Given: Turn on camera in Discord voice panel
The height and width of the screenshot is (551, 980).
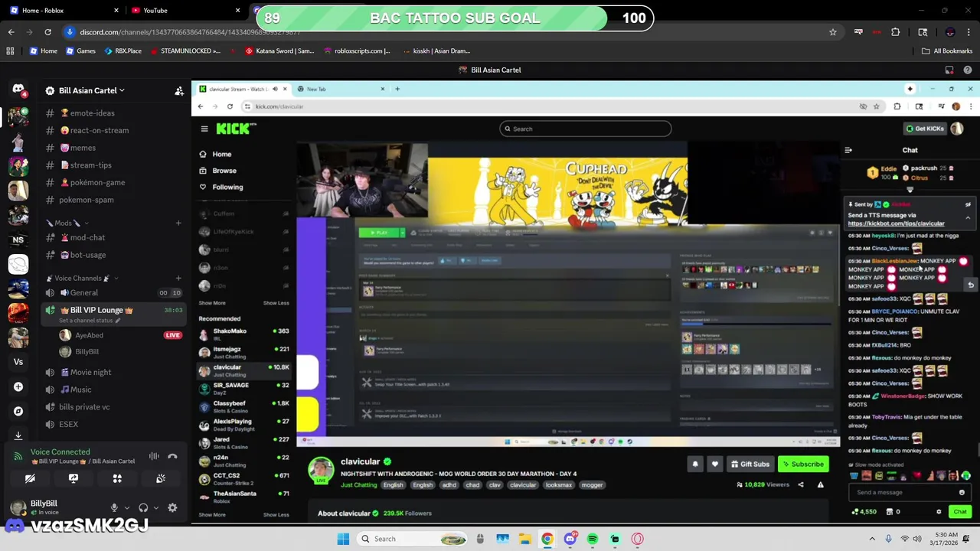Looking at the screenshot, I should (x=30, y=478).
